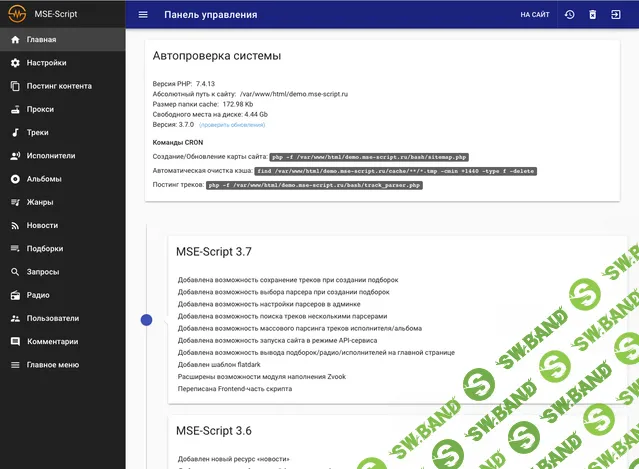This screenshot has width=639, height=469.
Task: Open Подборки in sidebar
Action: pos(63,249)
